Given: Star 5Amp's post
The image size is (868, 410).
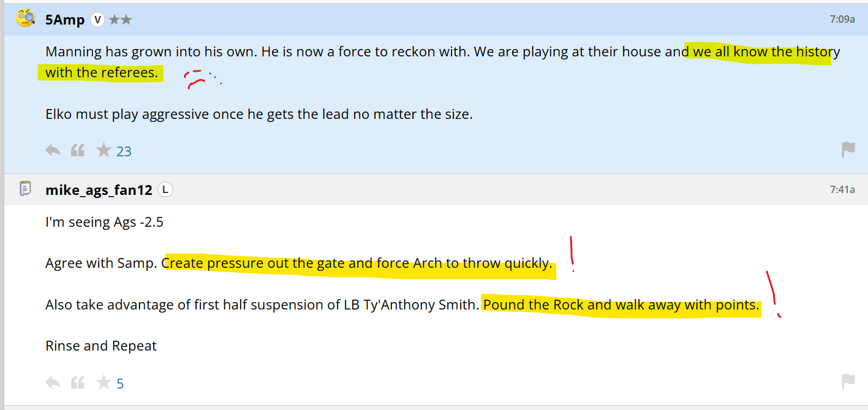Looking at the screenshot, I should [104, 150].
